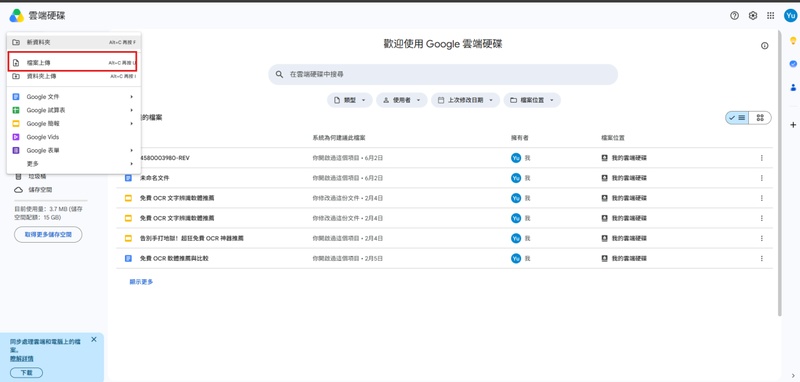This screenshot has width=800, height=382.
Task: Click the 未命名文件 file name
Action: point(155,178)
